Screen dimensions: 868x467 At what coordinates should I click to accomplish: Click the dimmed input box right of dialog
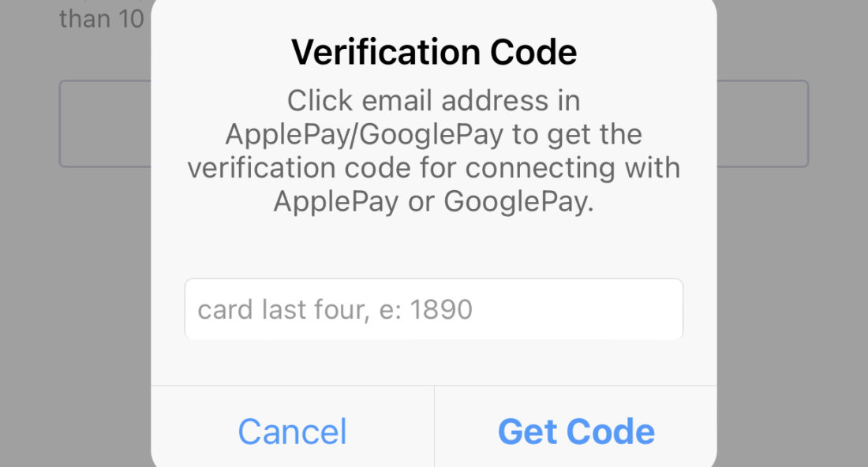pyautogui.click(x=763, y=123)
